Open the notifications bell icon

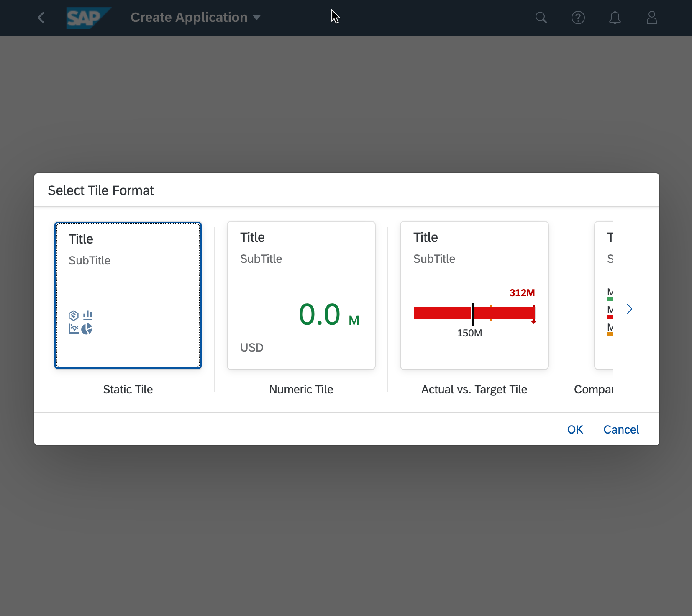(x=615, y=18)
